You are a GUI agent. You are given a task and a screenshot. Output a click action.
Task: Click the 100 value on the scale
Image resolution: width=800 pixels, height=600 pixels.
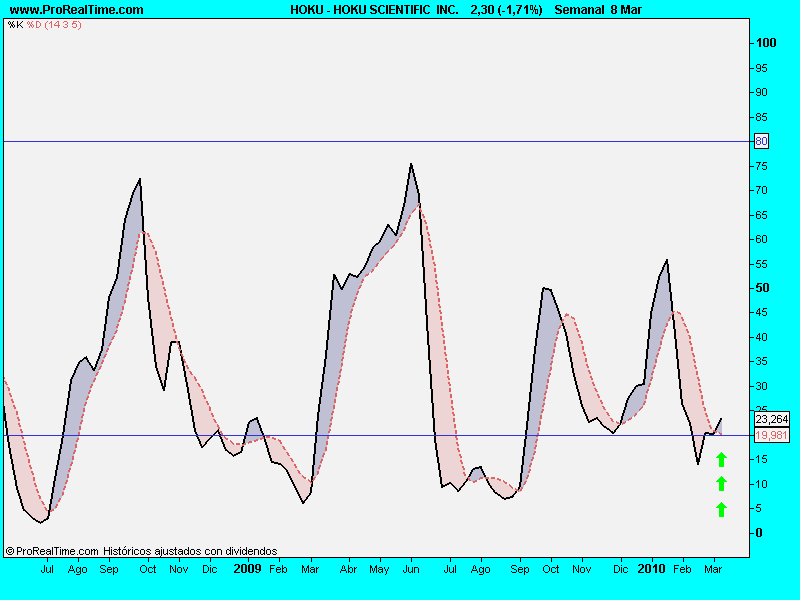766,43
